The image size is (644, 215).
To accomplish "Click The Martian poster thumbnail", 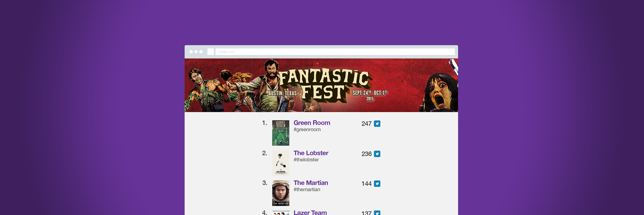I will click(281, 193).
